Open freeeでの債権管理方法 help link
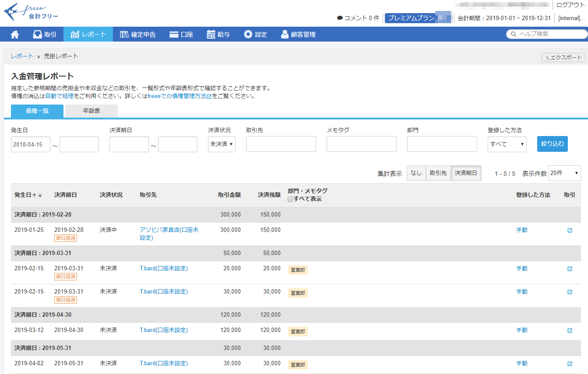 coord(180,96)
